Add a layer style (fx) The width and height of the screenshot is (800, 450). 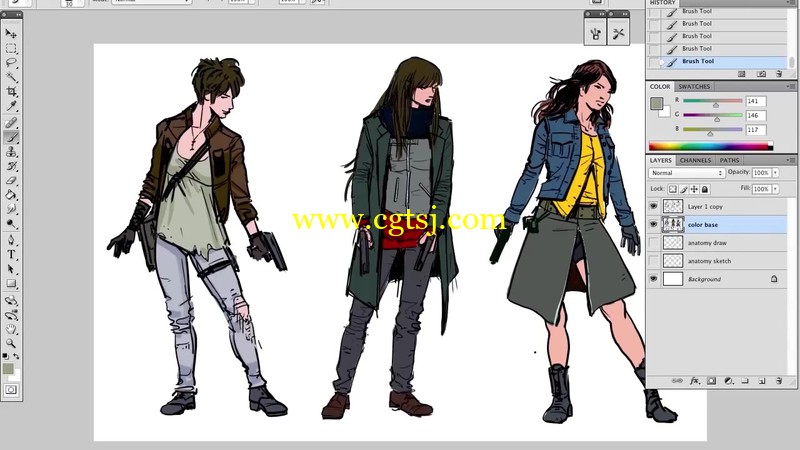[x=694, y=381]
